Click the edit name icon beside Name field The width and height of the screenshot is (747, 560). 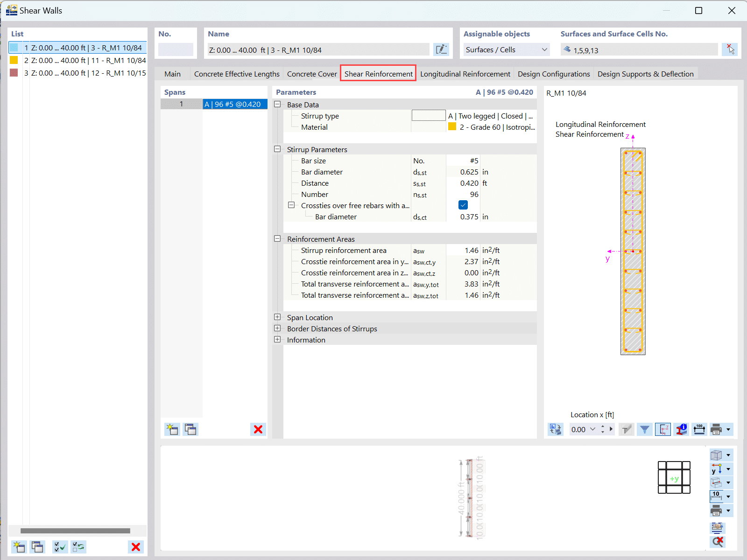(x=441, y=49)
